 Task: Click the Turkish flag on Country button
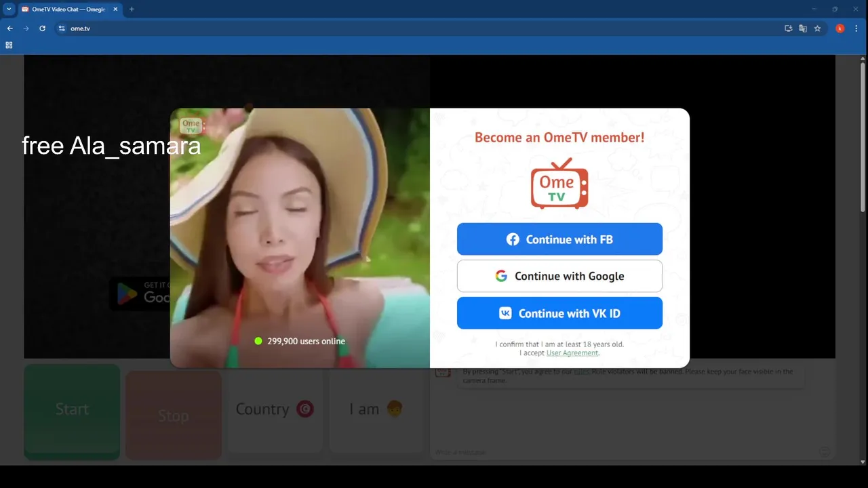[x=305, y=409]
